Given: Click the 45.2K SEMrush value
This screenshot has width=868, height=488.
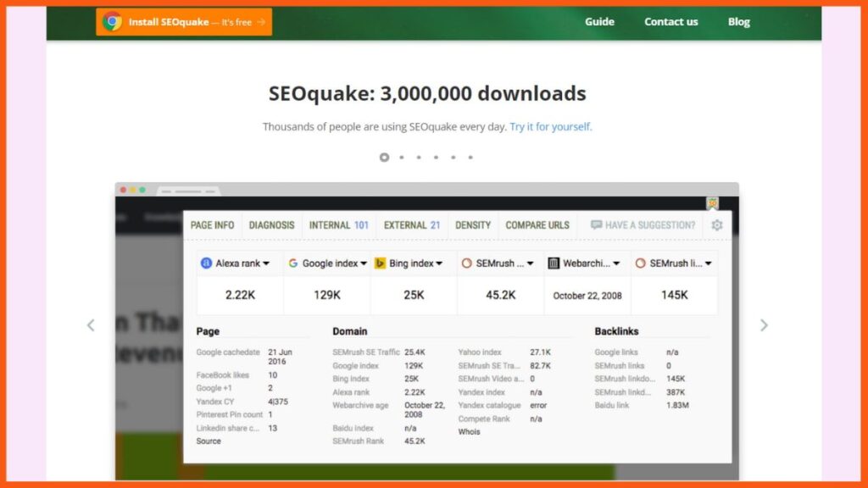Looking at the screenshot, I should click(x=500, y=296).
